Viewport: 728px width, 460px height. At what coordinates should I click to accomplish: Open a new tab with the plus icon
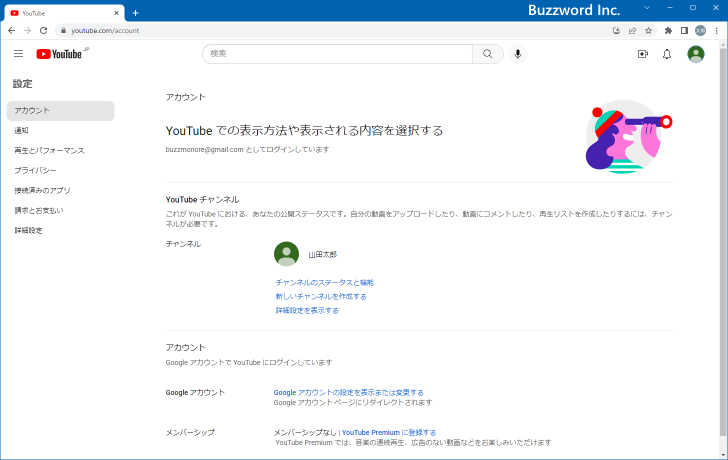(135, 13)
